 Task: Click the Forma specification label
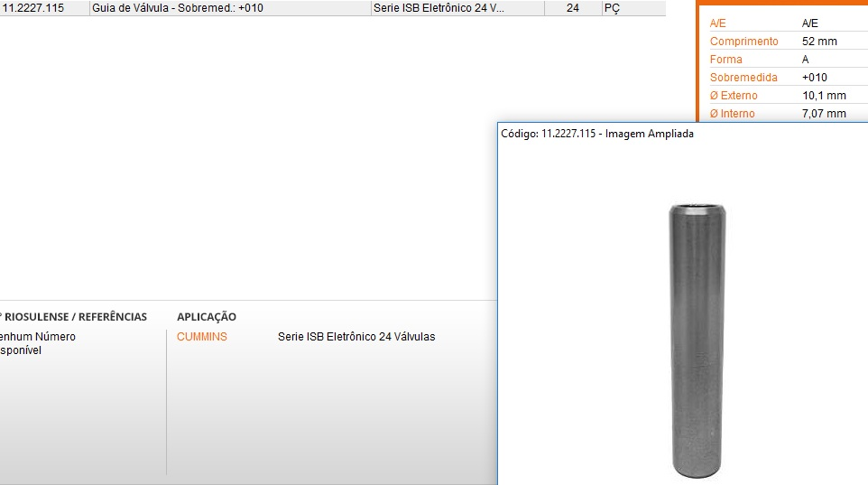726,60
